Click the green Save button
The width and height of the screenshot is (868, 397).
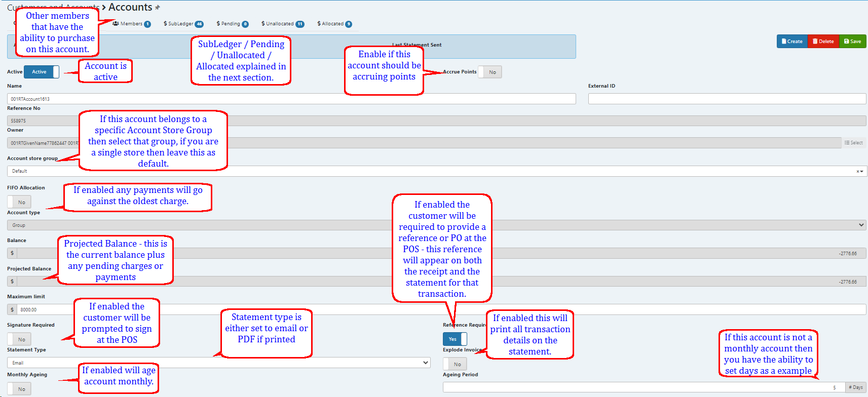pyautogui.click(x=852, y=42)
